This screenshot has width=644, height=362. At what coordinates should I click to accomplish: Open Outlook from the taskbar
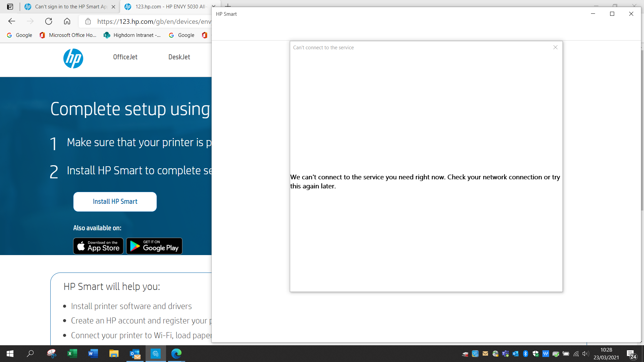[x=135, y=354]
